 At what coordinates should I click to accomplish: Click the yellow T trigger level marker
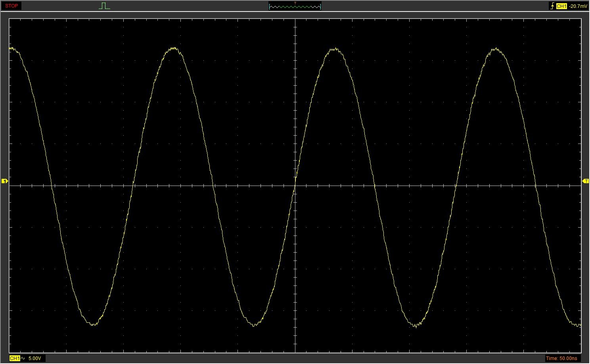point(585,181)
